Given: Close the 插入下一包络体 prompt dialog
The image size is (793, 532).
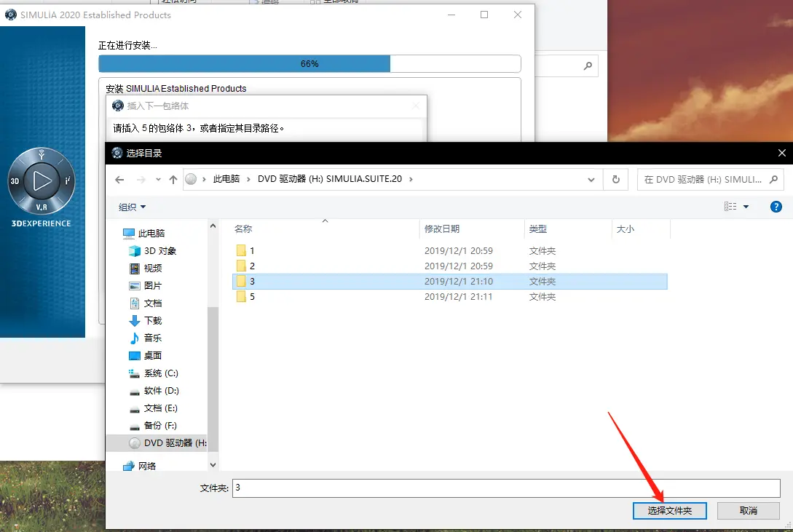Looking at the screenshot, I should click(416, 106).
